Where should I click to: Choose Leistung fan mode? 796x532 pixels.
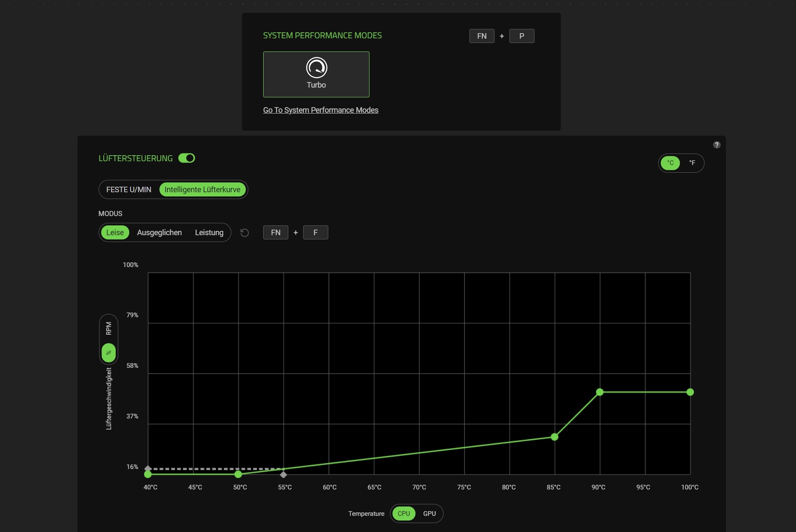click(x=209, y=233)
